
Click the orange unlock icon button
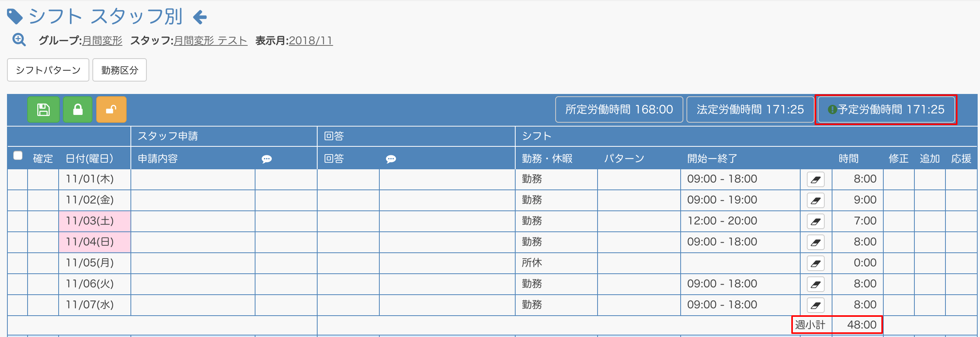(111, 109)
